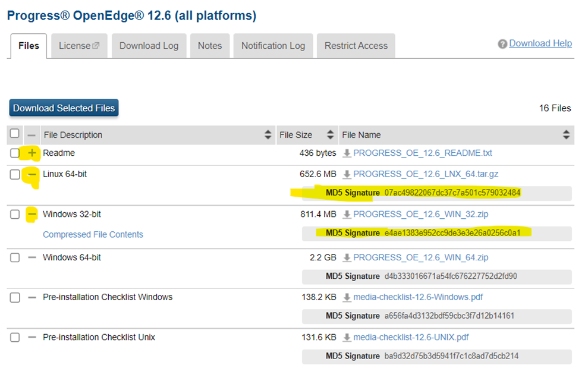This screenshot has height=368, width=588.
Task: Click download icon beside PROGRESS_OE_12.6_WIN_32.zip
Action: point(345,214)
